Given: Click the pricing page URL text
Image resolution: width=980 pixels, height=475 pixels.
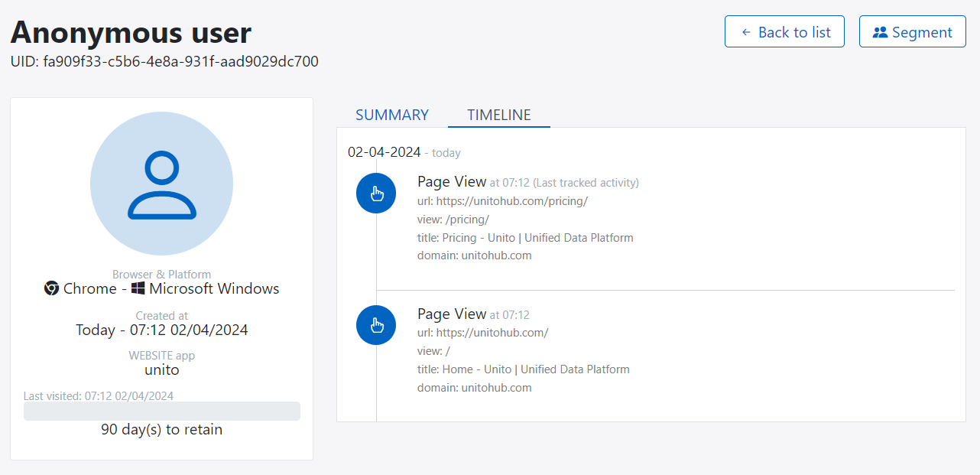Looking at the screenshot, I should 502,201.
